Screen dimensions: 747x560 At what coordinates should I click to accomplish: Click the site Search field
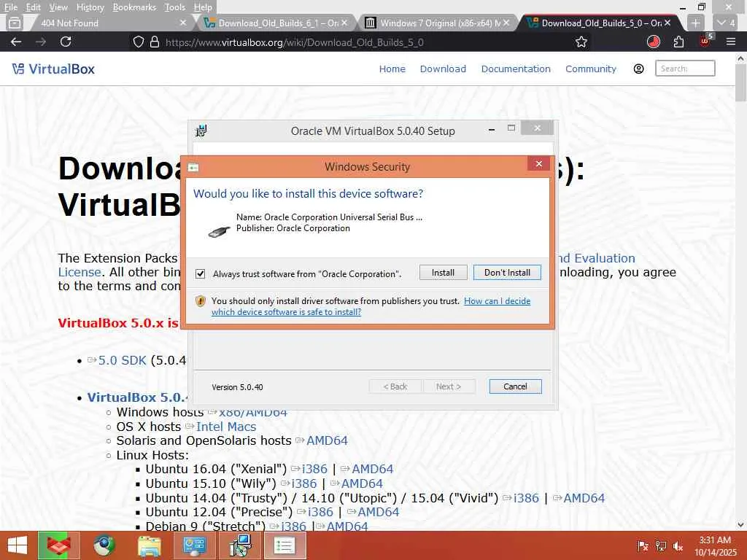[x=684, y=69]
